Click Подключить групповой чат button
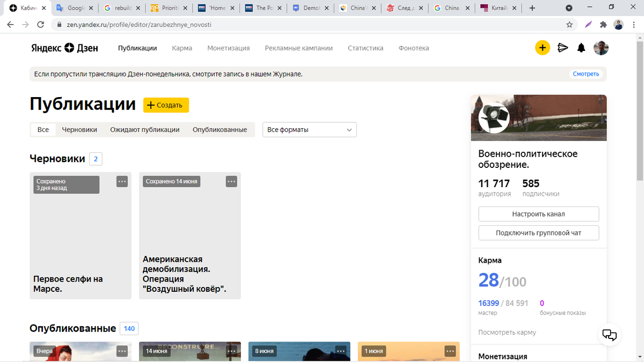644x362 pixels. pyautogui.click(x=538, y=233)
